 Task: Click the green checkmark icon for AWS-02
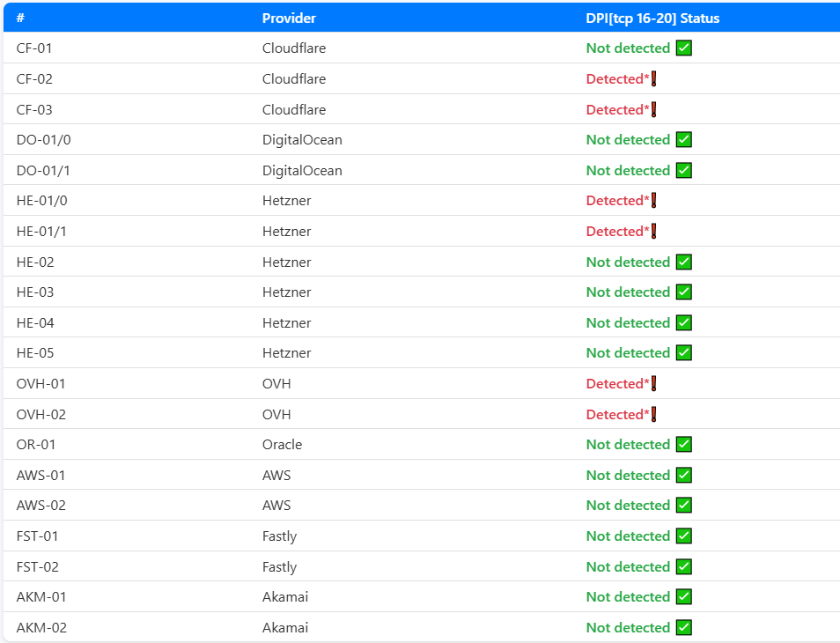click(684, 506)
